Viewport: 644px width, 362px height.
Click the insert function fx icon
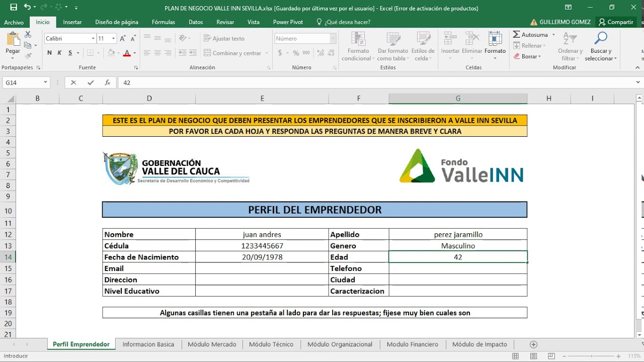pyautogui.click(x=107, y=82)
